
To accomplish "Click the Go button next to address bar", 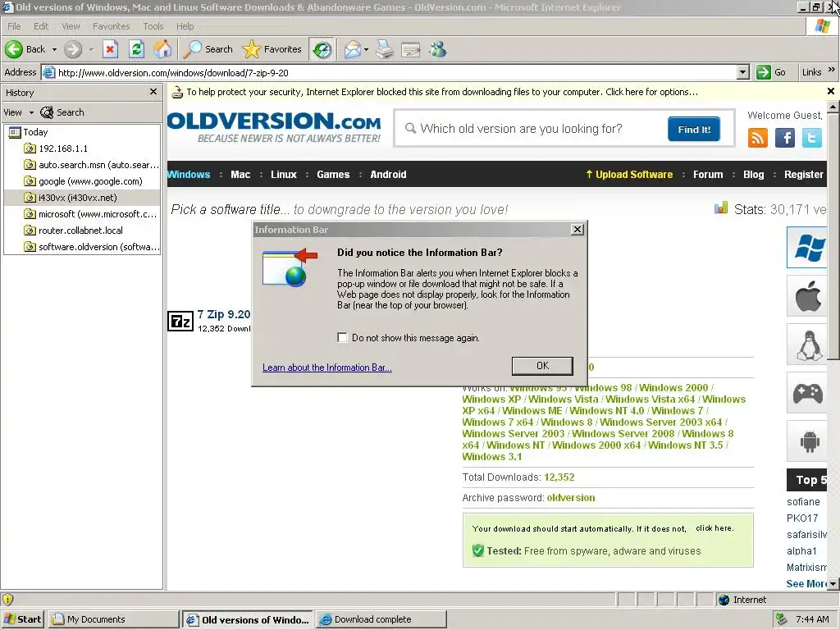I will (771, 72).
